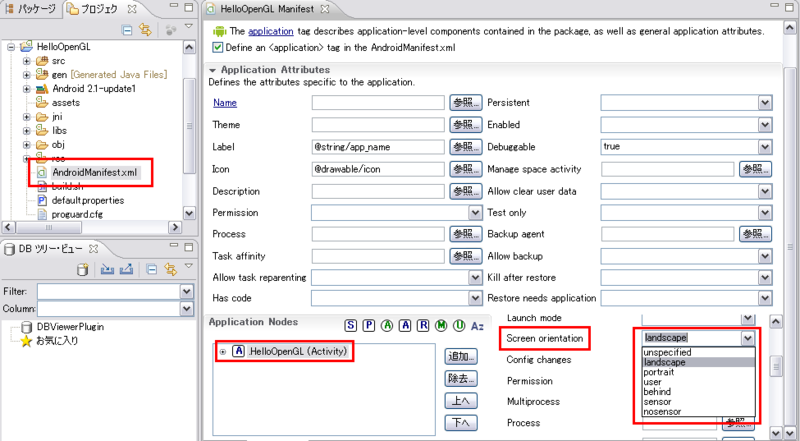The height and width of the screenshot is (441, 800).
Task: Click the S filter icon in Application Nodes
Action: click(x=351, y=326)
